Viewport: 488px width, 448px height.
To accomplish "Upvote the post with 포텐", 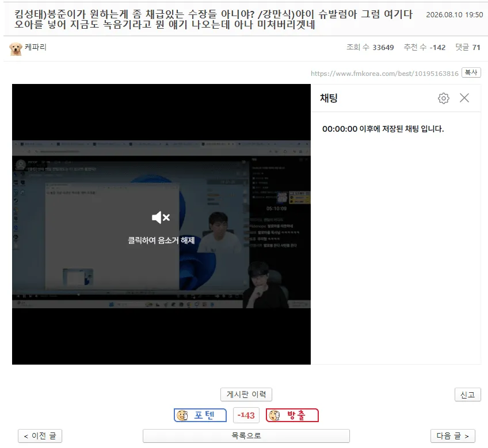I will (x=200, y=415).
